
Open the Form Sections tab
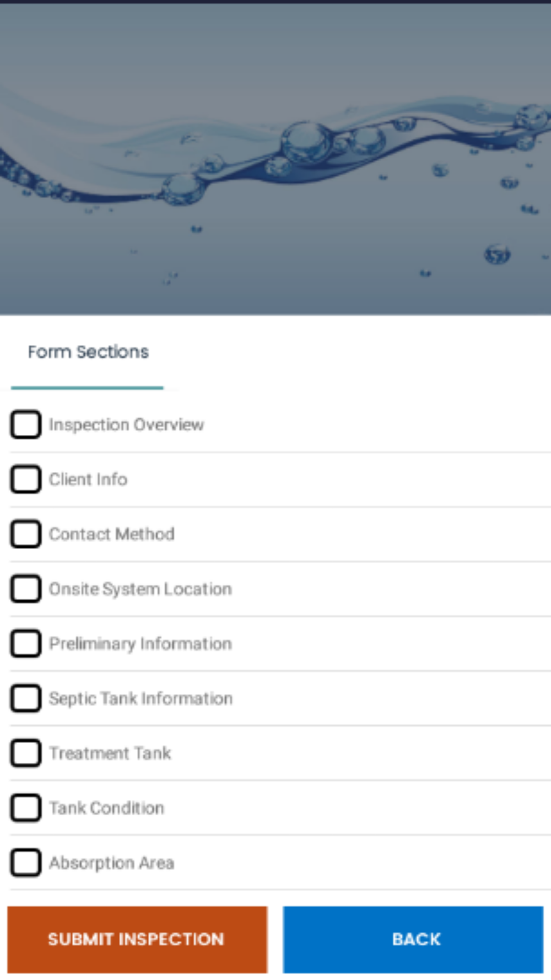tap(88, 352)
